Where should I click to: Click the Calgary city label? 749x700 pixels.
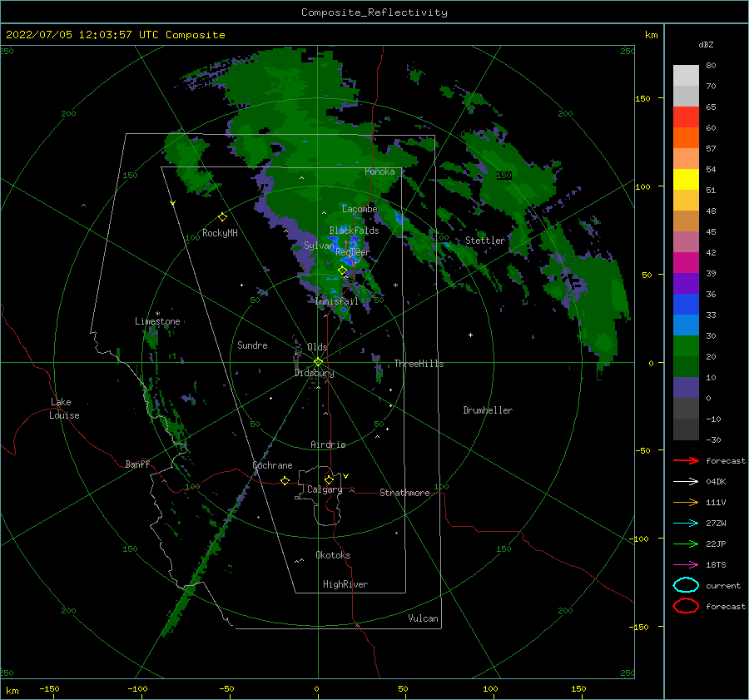coord(325,489)
